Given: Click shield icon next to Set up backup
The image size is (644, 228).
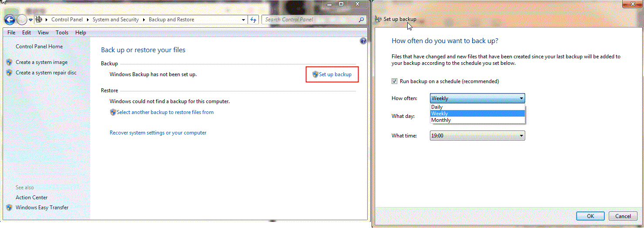Looking at the screenshot, I should click(315, 74).
